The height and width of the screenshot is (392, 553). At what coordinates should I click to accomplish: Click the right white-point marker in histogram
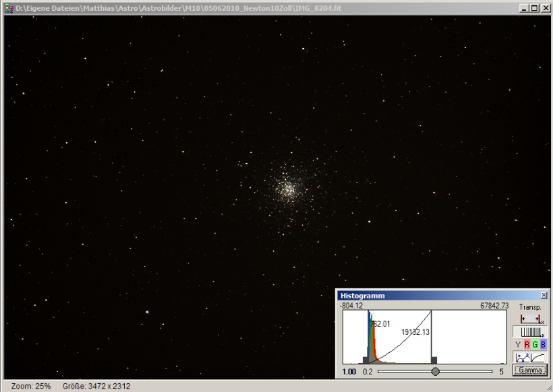point(433,360)
